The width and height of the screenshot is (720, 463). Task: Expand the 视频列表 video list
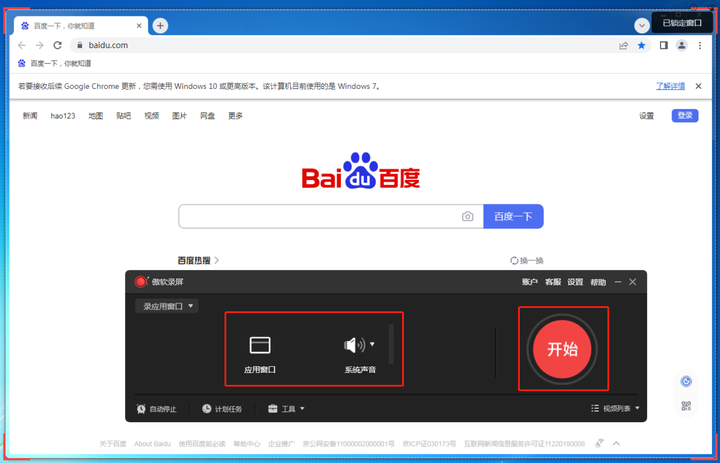(x=615, y=408)
